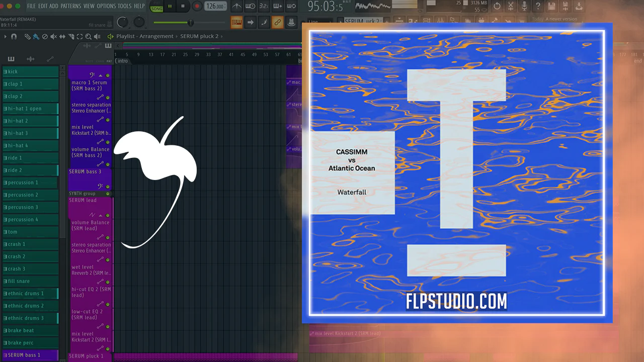This screenshot has width=644, height=362.
Task: Open the Playlist - Arrangement breadcrumb dropdown
Action: (x=145, y=36)
